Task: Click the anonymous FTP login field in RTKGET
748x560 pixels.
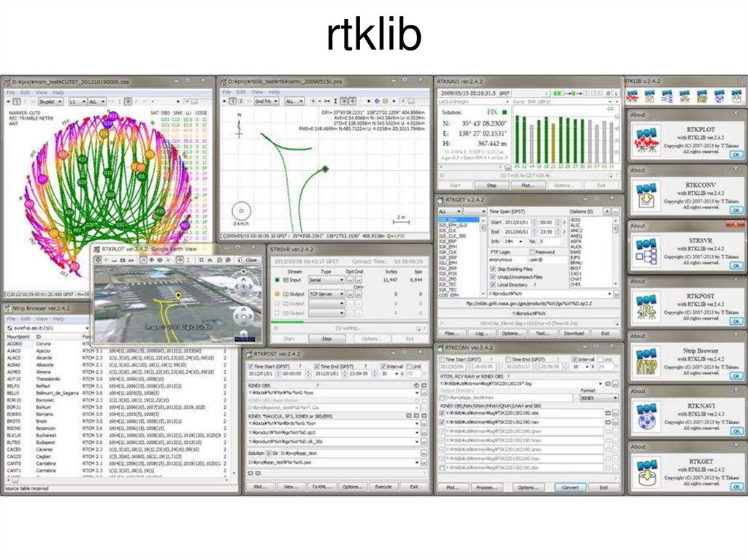Action: [508, 260]
